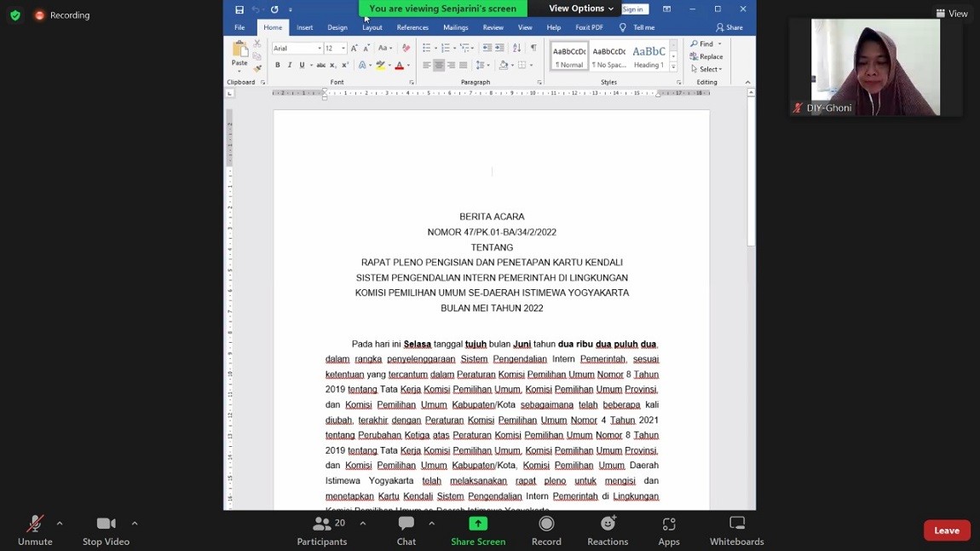The height and width of the screenshot is (551, 980).
Task: Click the center alignment icon
Action: [439, 66]
